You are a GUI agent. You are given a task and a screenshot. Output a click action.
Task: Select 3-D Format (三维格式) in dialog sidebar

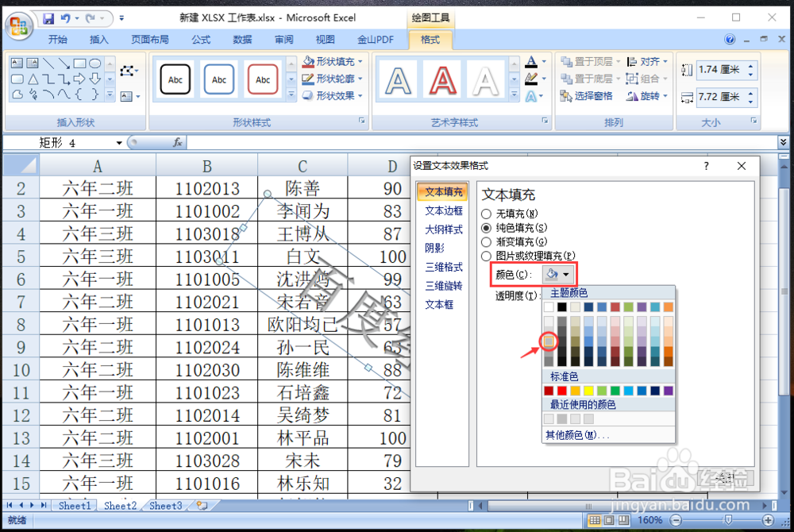443,267
